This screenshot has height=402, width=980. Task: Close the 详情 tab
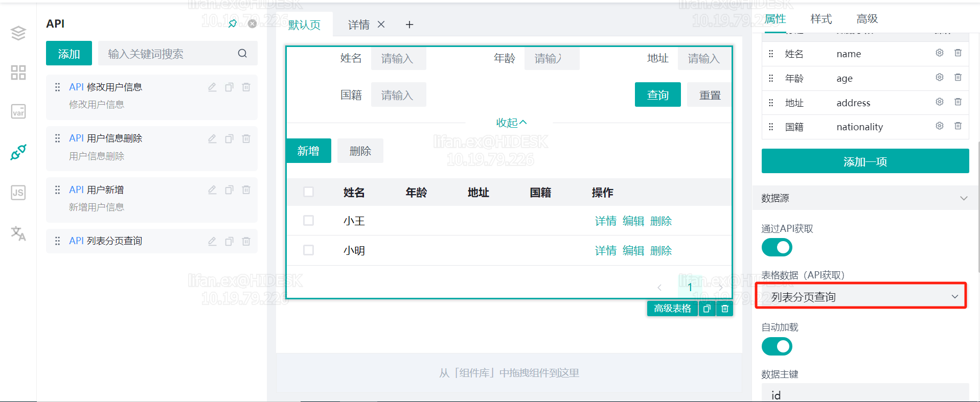click(x=381, y=25)
